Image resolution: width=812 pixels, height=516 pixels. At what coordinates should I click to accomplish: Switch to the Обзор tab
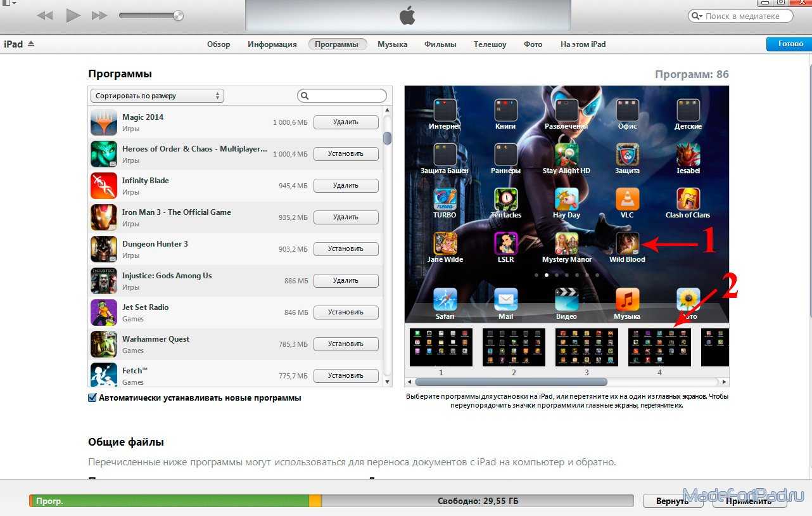tap(219, 44)
